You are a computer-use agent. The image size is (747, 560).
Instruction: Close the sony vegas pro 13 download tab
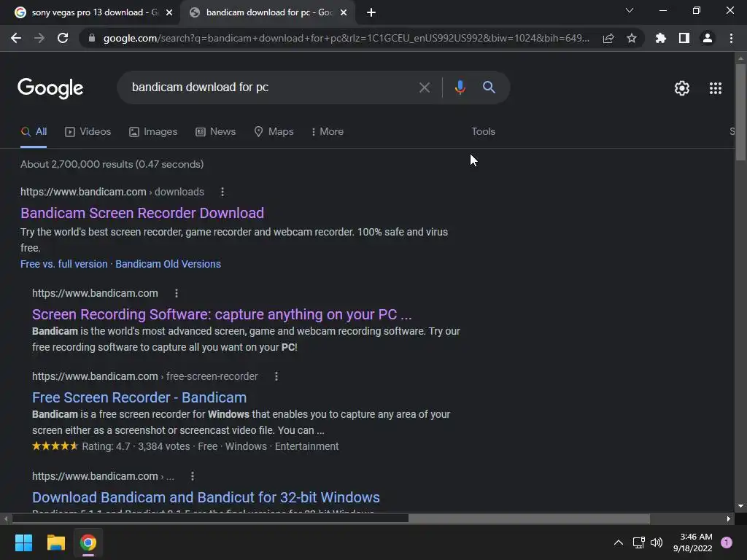169,12
